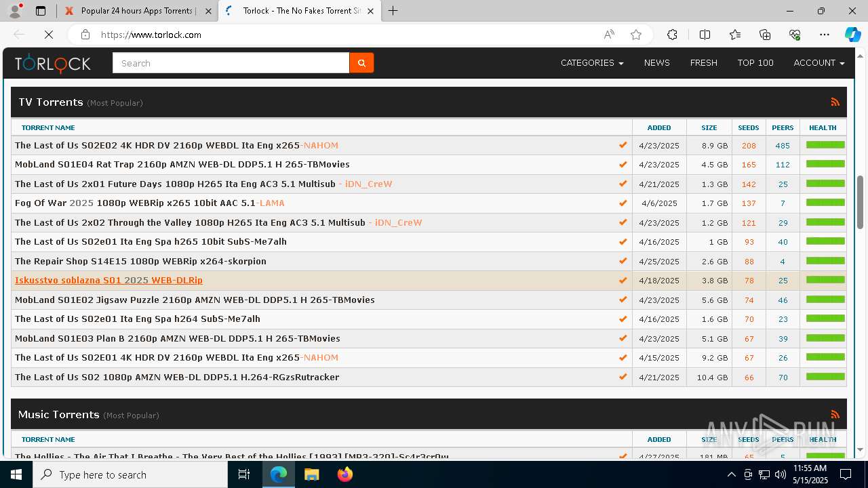Click the TV Torrents section heading
The height and width of the screenshot is (488, 868).
pos(51,102)
